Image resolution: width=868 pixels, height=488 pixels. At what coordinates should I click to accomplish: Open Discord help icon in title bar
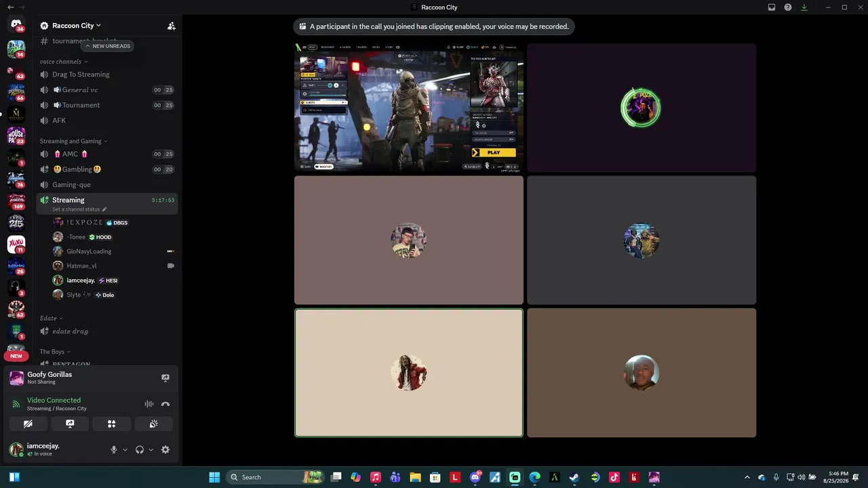(788, 7)
